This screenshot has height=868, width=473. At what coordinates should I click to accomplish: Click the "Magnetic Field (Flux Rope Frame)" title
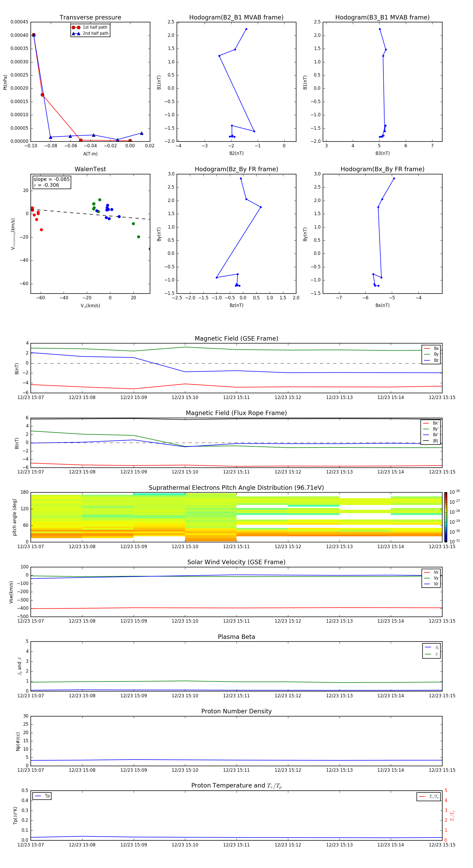tap(236, 413)
